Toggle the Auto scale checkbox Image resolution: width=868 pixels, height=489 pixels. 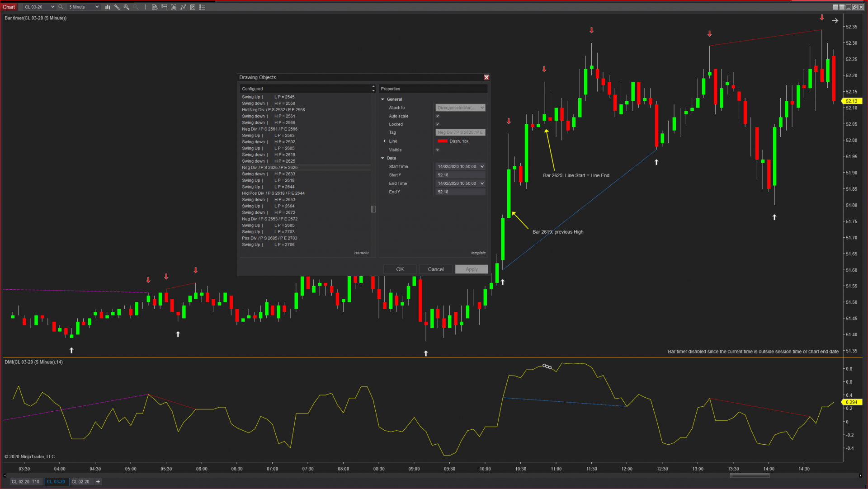click(437, 116)
